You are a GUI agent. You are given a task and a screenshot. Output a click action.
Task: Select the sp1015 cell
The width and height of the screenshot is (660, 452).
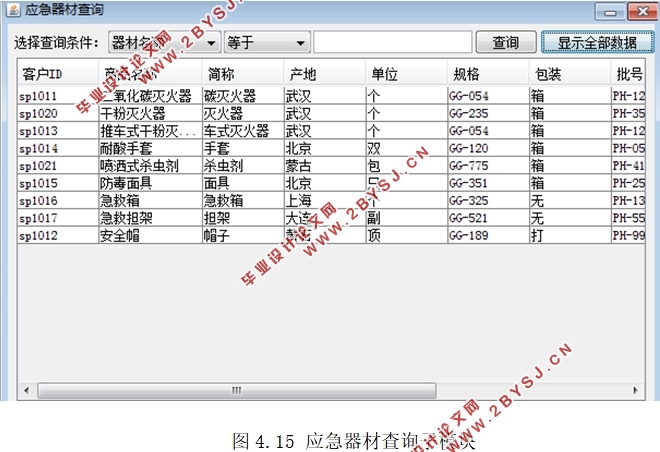[x=58, y=183]
